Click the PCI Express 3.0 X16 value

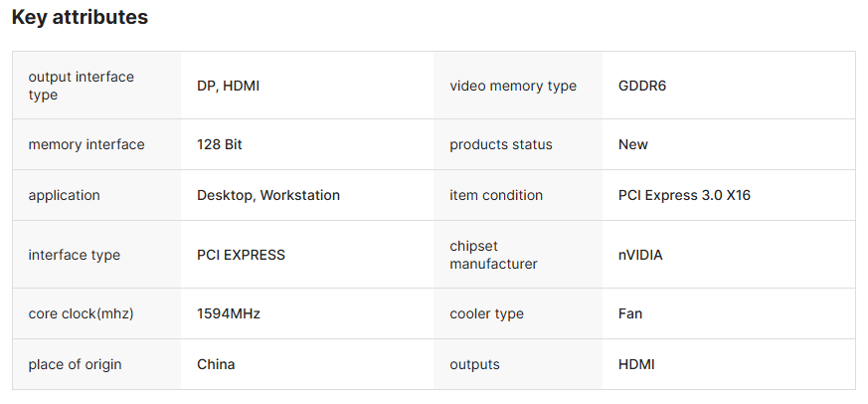tap(684, 196)
